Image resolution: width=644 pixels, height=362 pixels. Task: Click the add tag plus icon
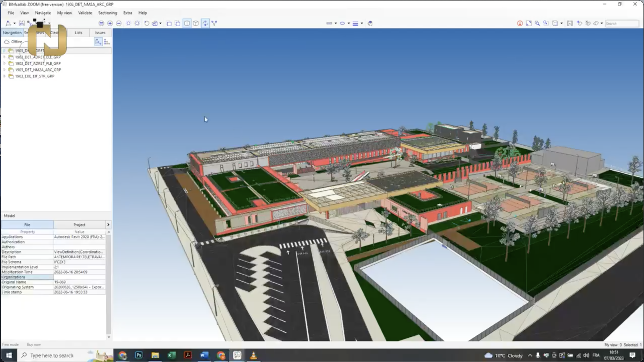click(579, 23)
